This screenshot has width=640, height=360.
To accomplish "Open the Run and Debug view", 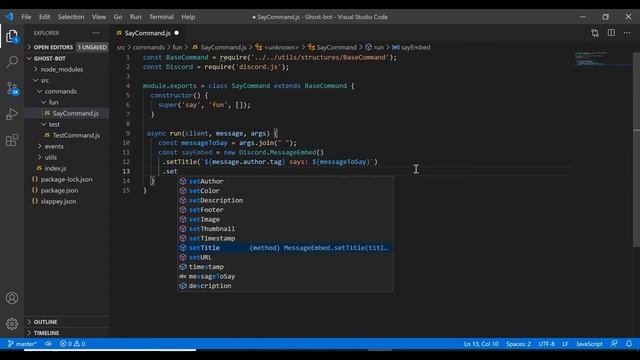I will [x=12, y=114].
